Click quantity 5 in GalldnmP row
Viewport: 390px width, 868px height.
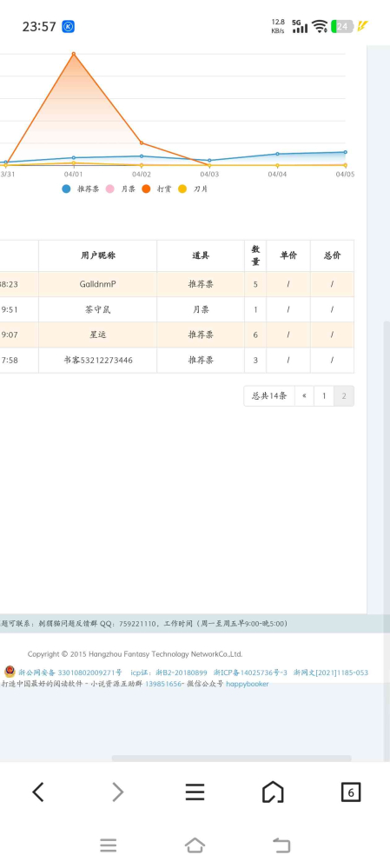[x=255, y=284]
